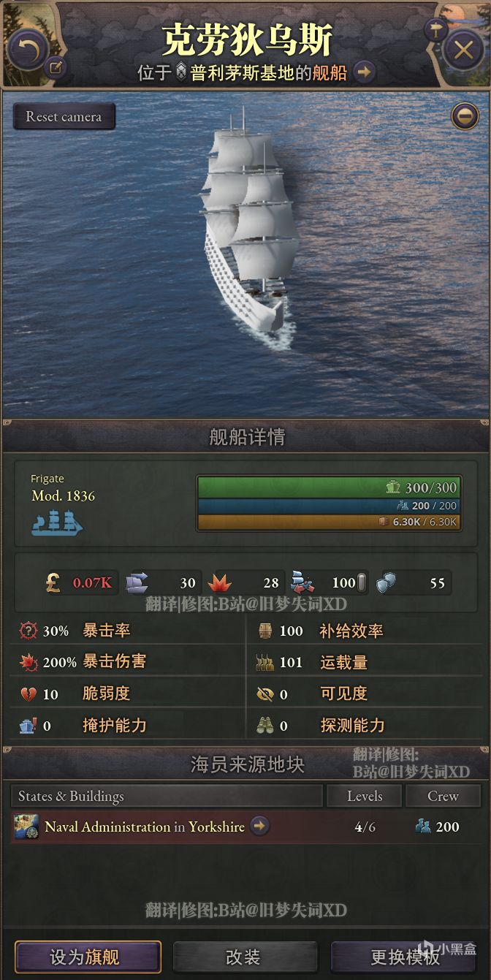Click the broken heart fragility icon
Screen dimensions: 491x980
[28, 694]
